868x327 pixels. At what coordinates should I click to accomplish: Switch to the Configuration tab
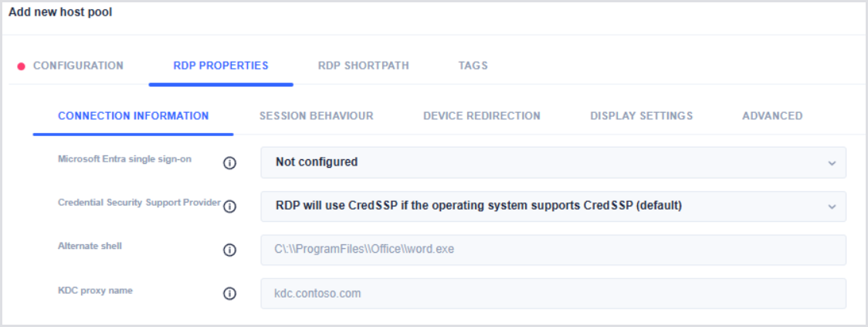tap(78, 66)
